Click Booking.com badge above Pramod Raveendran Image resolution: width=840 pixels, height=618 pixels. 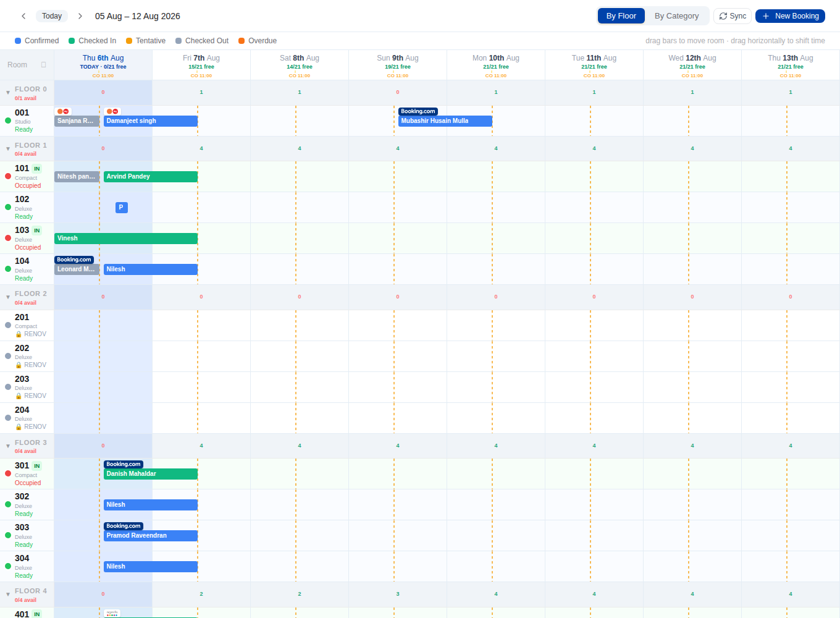124,526
